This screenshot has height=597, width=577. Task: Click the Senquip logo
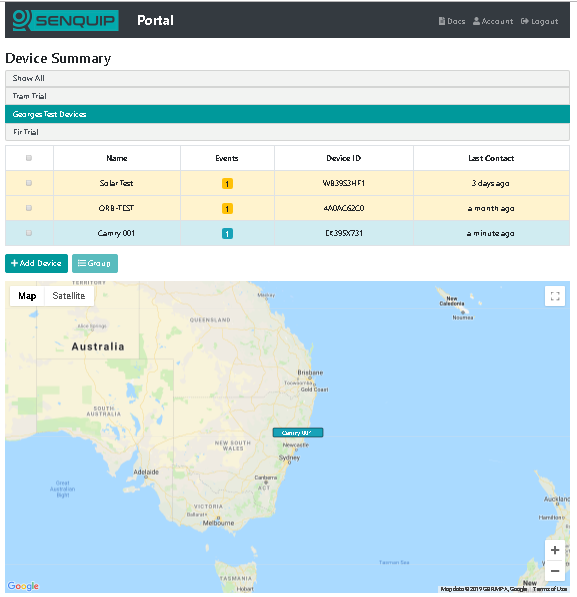65,20
